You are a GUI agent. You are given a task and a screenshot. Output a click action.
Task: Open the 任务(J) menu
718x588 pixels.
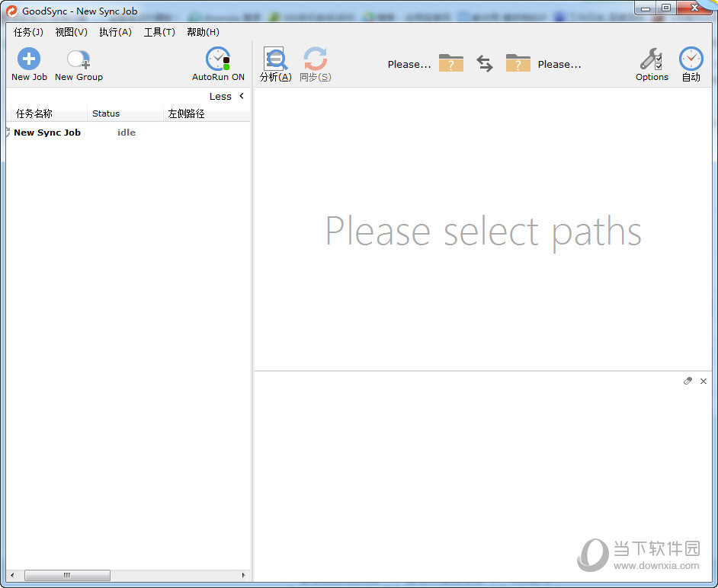point(28,32)
